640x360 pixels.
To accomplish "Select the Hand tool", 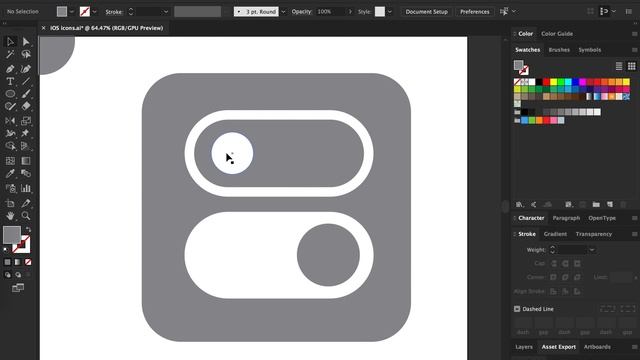I will coord(10,216).
